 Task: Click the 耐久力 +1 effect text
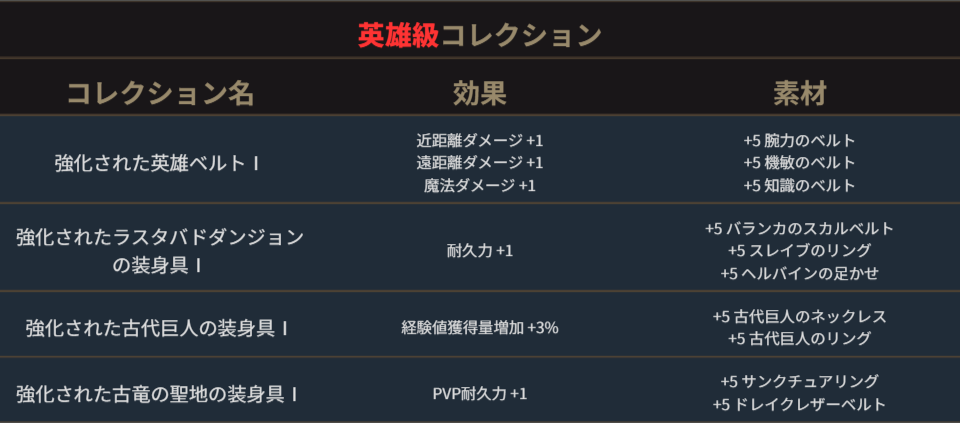pyautogui.click(x=479, y=251)
